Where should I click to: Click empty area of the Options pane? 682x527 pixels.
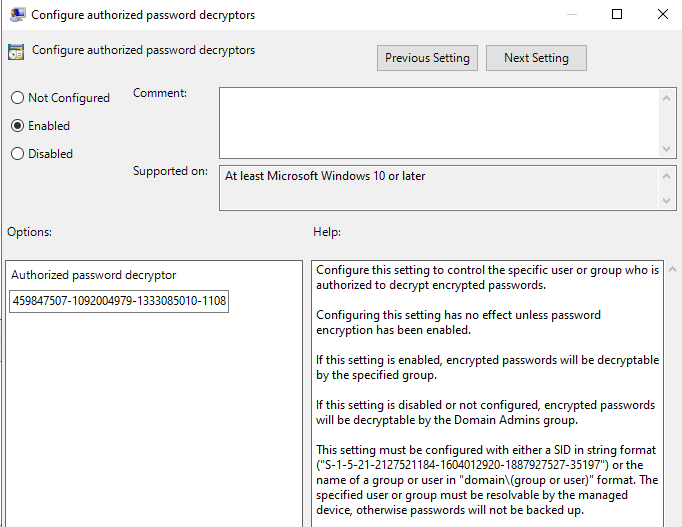pos(152,420)
